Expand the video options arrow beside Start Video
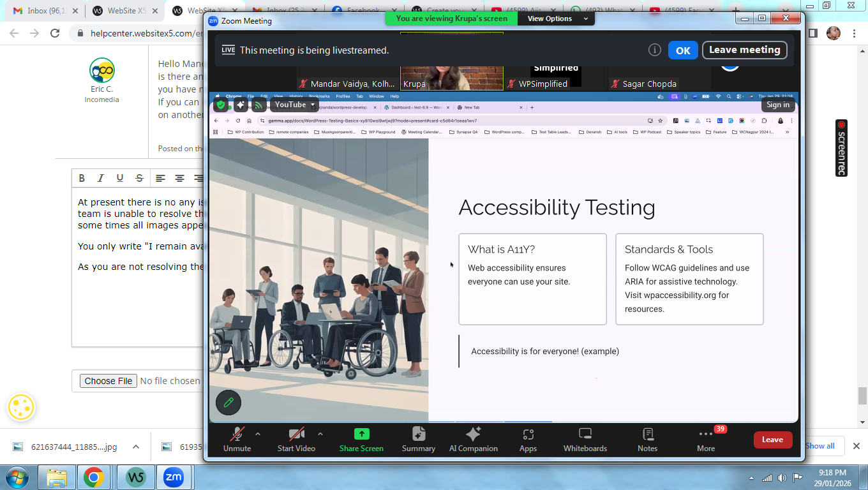Image resolution: width=868 pixels, height=490 pixels. pyautogui.click(x=320, y=434)
